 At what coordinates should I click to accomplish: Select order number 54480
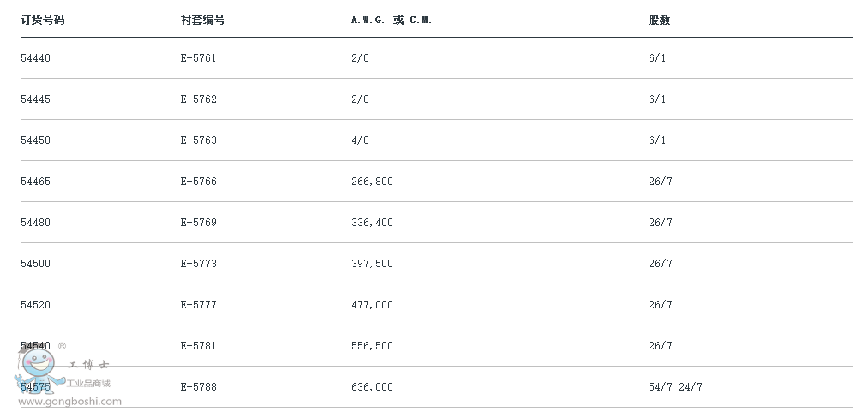(x=35, y=223)
